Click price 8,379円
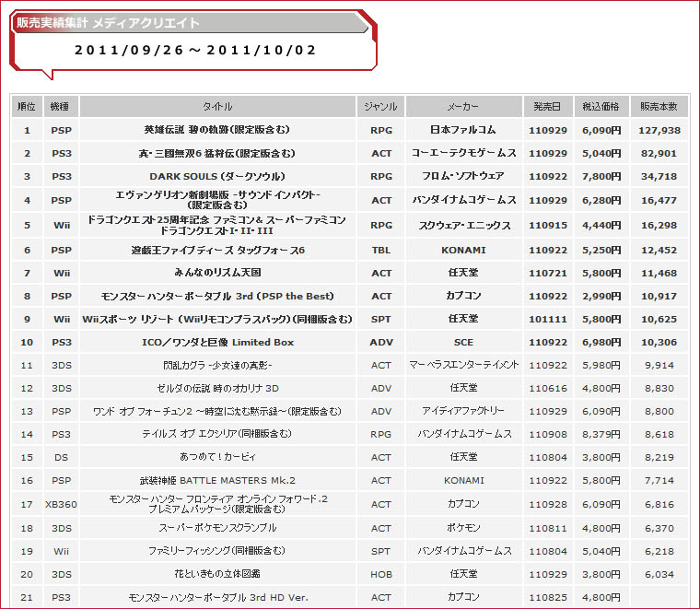Image resolution: width=700 pixels, height=609 pixels. 601,435
